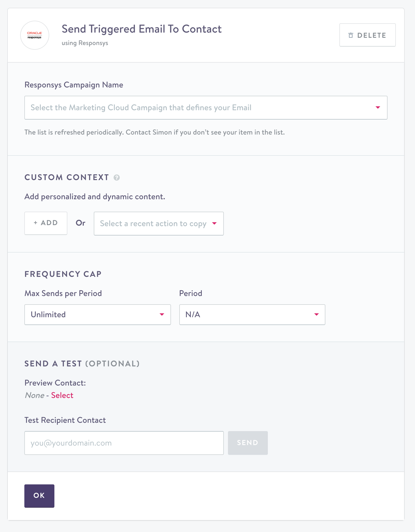The width and height of the screenshot is (415, 532).
Task: Open the Responsys Campaign Name dropdown
Action: coord(202,108)
